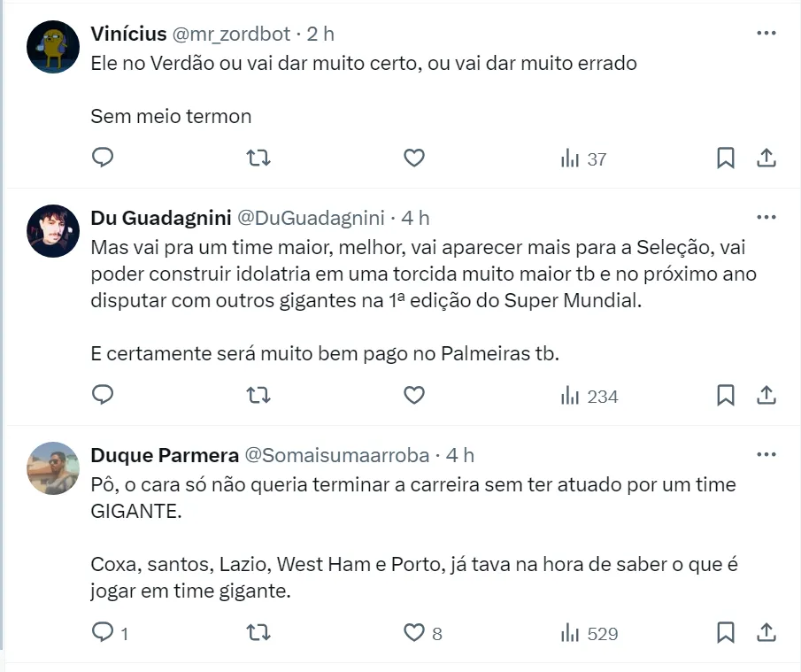Like Du Guadagnini's tweet

414,396
